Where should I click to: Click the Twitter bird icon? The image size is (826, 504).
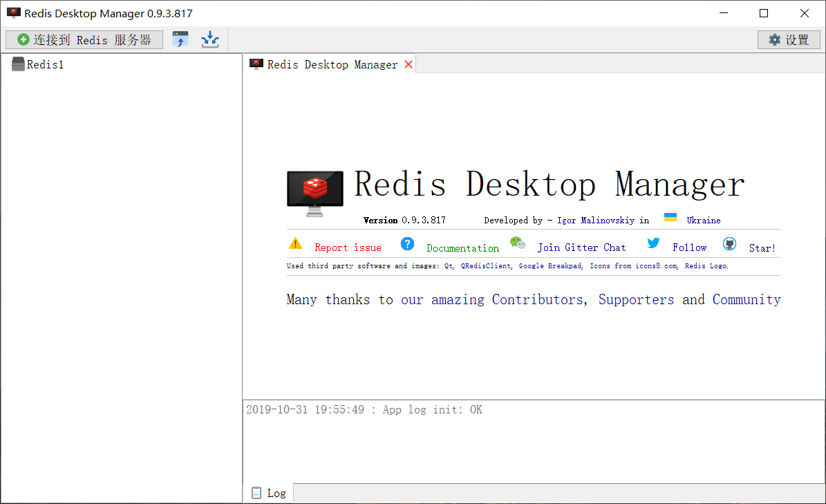click(x=653, y=243)
